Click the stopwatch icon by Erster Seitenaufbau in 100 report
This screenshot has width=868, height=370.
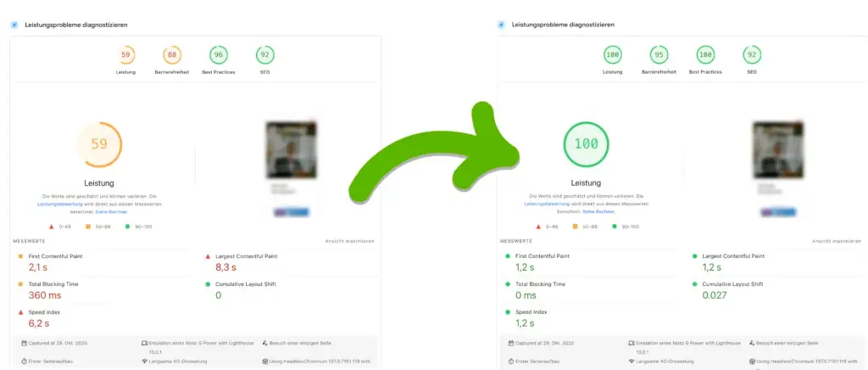511,362
